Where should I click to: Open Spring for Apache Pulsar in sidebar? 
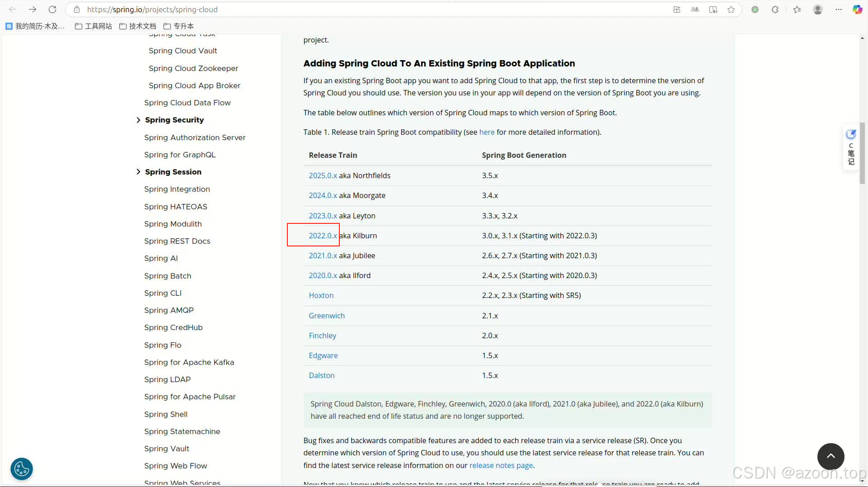click(190, 397)
